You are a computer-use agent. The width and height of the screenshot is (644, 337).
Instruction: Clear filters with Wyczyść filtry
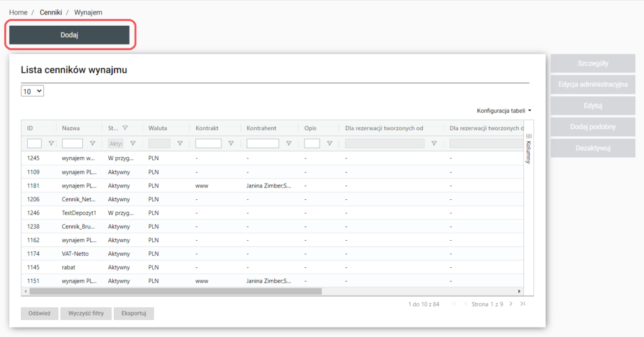86,313
